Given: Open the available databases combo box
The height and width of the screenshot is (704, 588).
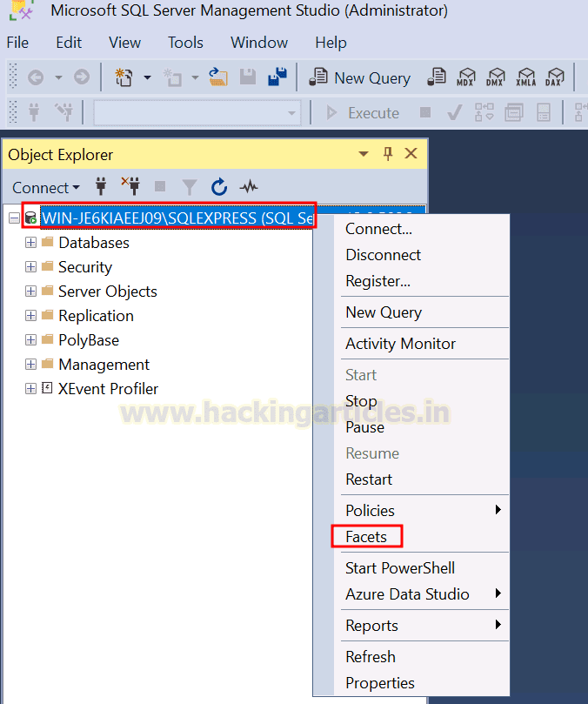Looking at the screenshot, I should (x=197, y=113).
